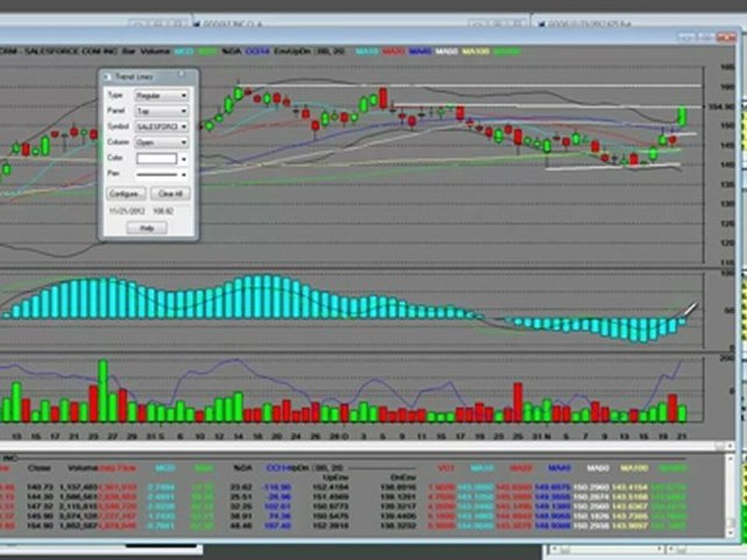
Task: Open the Panel dropdown showing Top
Action: (161, 111)
